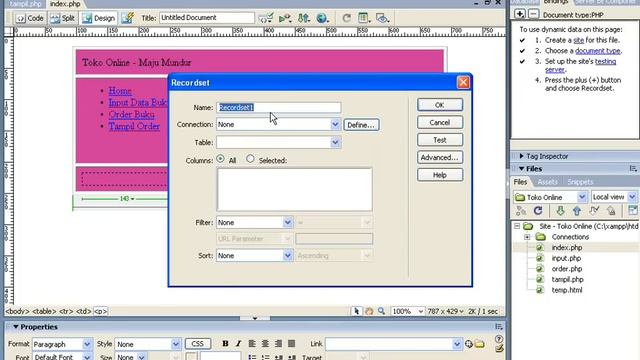Click OK in Recordset dialog

pos(440,105)
